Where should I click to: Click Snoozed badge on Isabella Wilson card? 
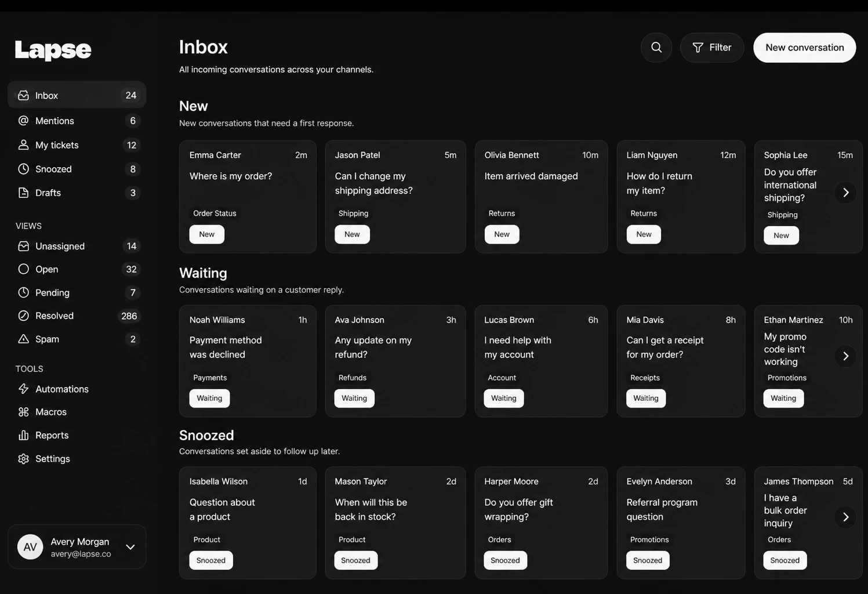pos(211,560)
